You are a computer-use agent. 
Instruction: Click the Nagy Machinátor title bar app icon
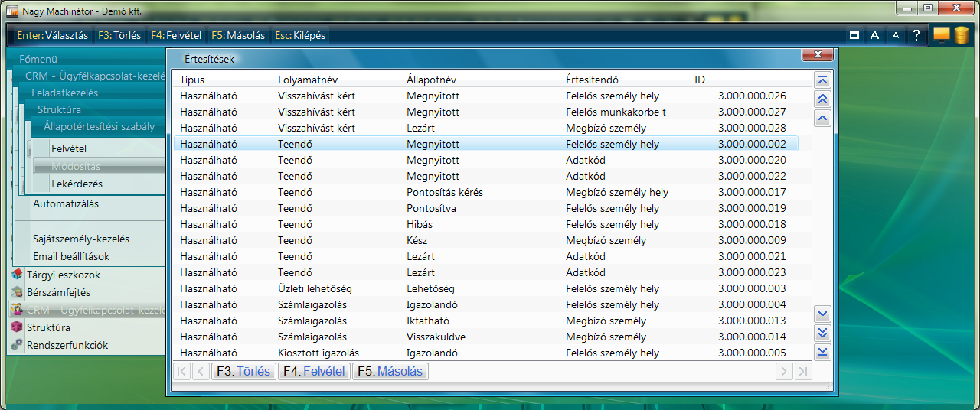12,11
